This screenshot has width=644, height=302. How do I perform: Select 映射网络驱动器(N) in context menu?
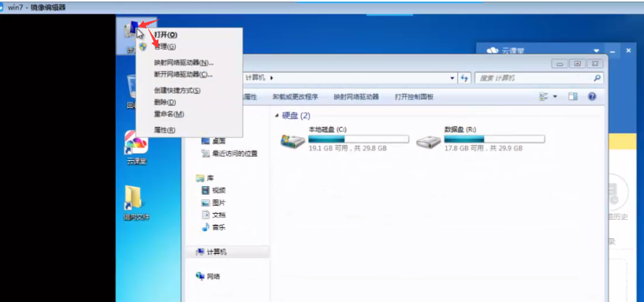tap(184, 63)
